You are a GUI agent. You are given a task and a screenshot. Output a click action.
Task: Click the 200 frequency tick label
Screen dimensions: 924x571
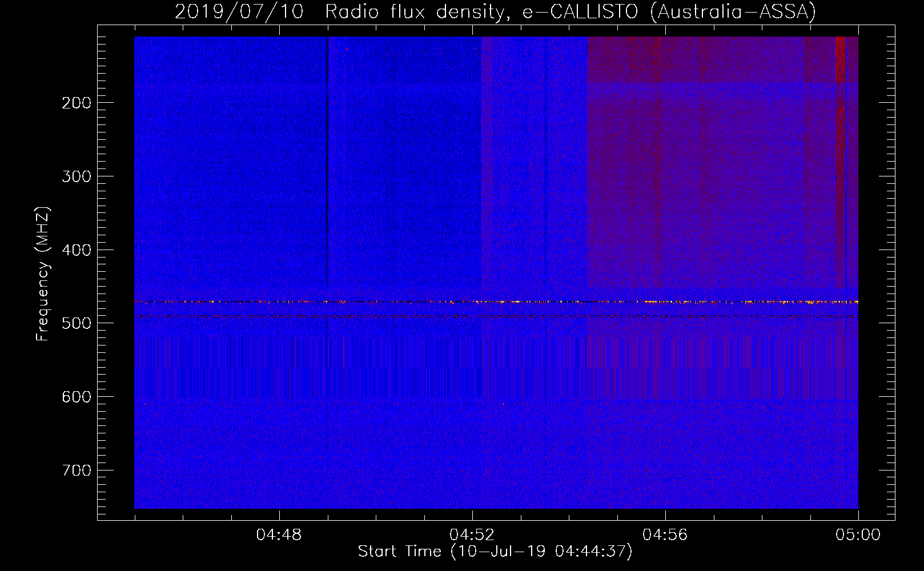[77, 103]
